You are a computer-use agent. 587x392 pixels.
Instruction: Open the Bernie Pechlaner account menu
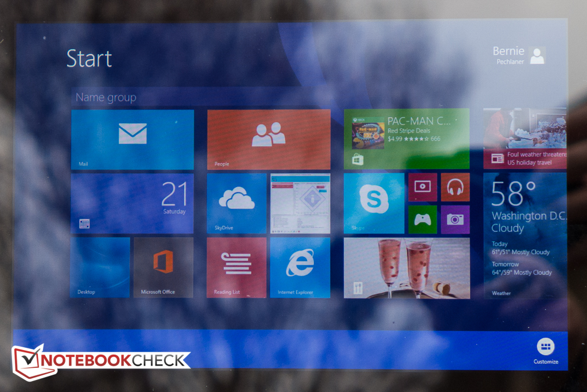tap(519, 56)
